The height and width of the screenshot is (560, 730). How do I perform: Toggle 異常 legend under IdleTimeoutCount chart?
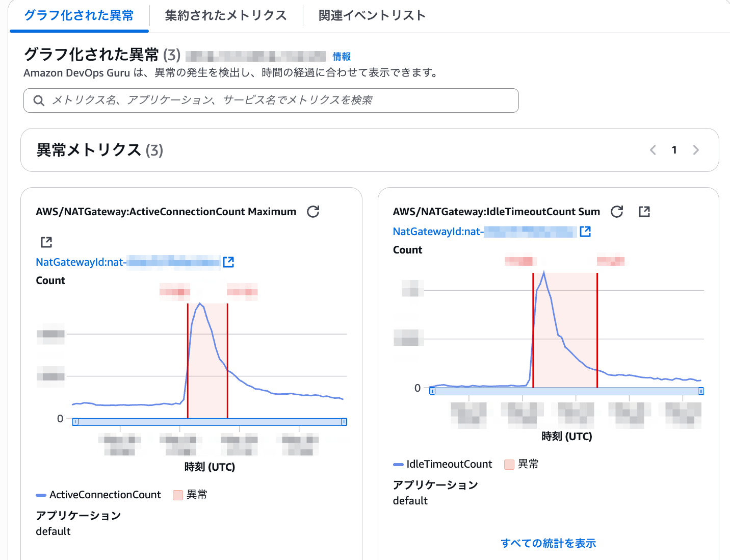522,464
